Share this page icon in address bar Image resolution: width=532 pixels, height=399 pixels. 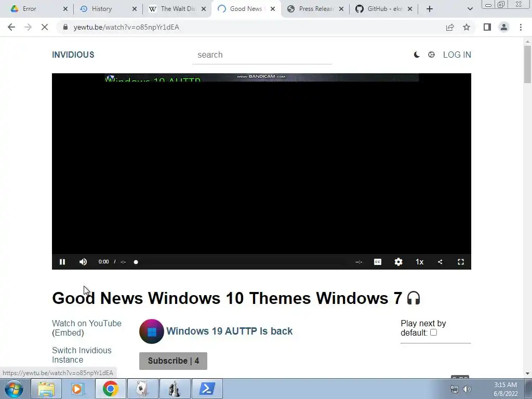(450, 27)
